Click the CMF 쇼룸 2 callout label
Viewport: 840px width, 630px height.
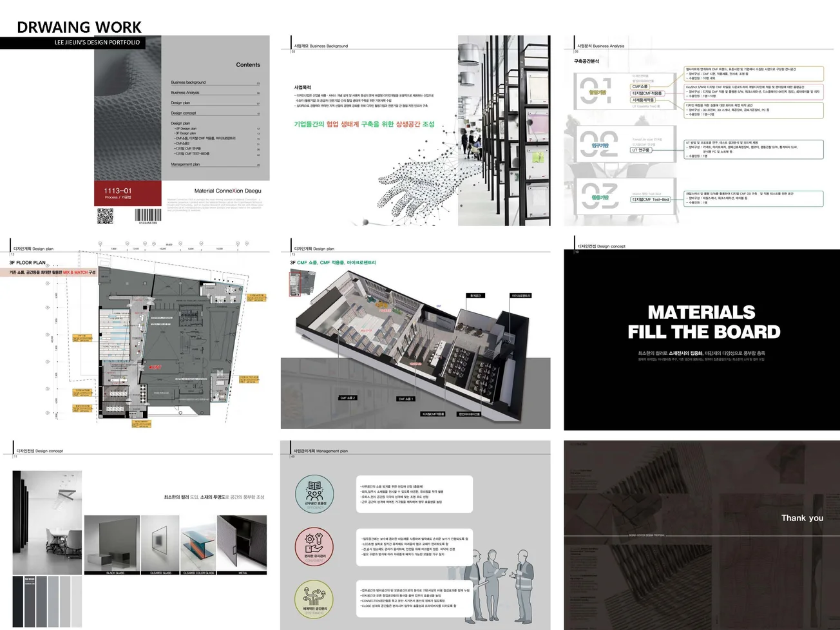pyautogui.click(x=348, y=398)
